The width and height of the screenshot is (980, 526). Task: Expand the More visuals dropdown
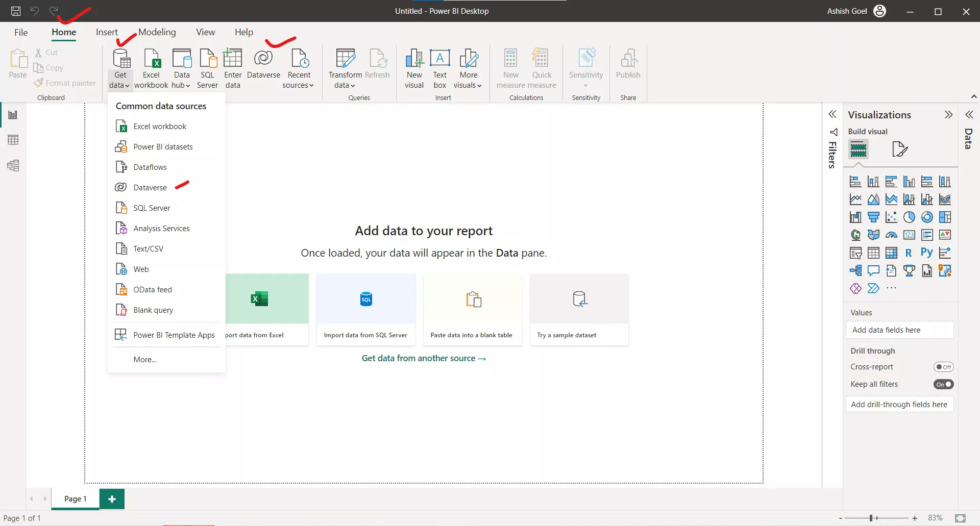tap(468, 69)
